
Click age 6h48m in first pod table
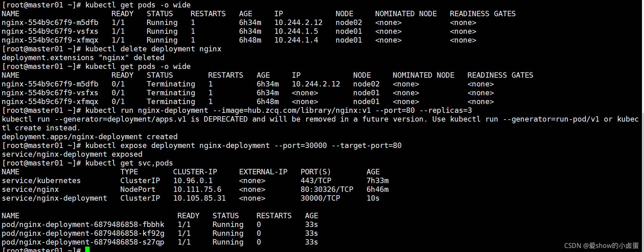pyautogui.click(x=250, y=40)
